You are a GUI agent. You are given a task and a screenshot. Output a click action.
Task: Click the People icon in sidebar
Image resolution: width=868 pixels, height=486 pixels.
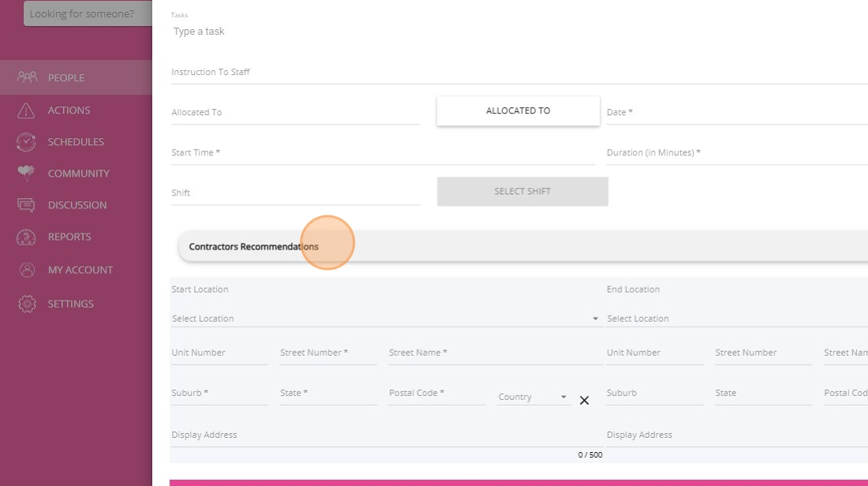[x=27, y=77]
